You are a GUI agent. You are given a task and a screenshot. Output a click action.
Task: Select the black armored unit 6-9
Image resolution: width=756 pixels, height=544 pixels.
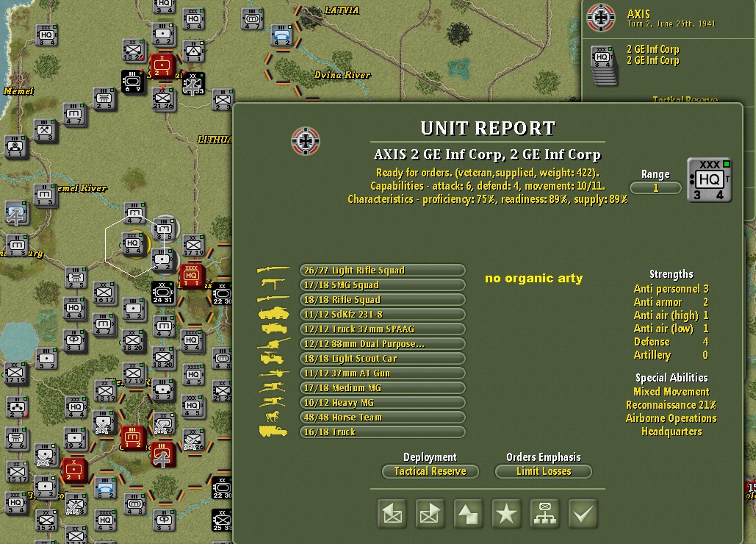tap(132, 82)
